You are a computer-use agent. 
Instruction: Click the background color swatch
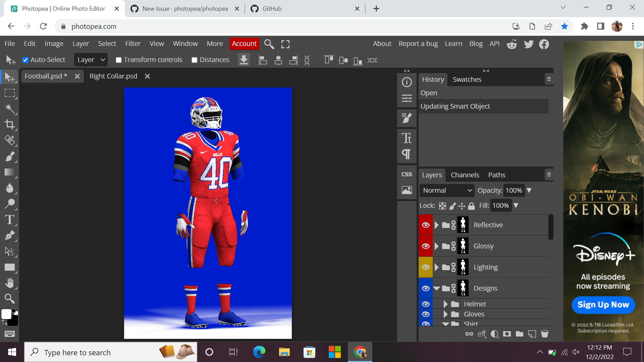point(13,321)
